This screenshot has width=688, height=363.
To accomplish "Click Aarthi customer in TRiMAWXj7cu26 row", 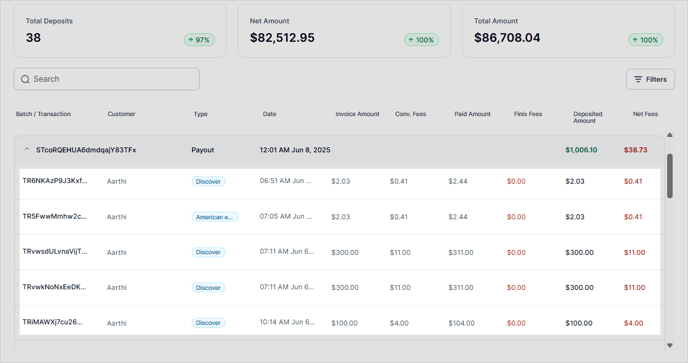I will 117,323.
